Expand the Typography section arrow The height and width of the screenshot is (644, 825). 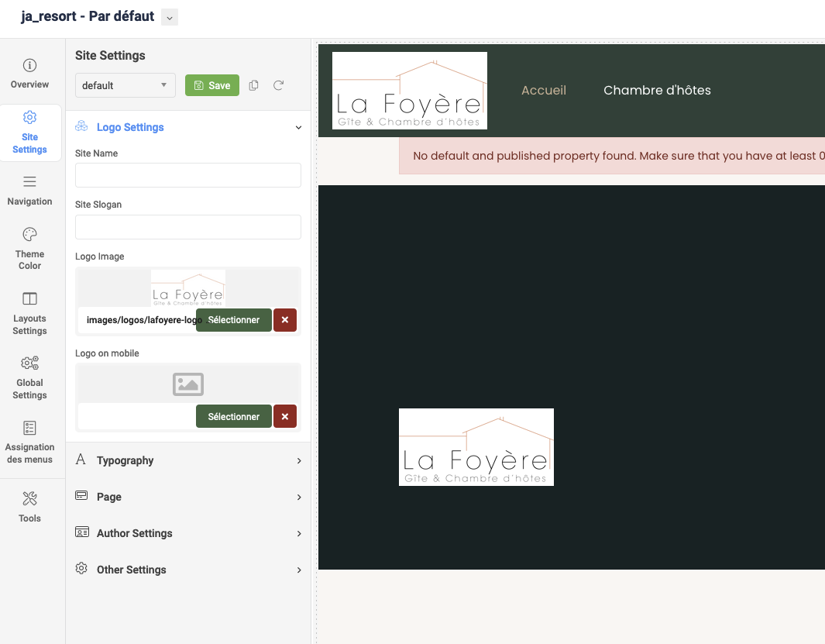(x=299, y=461)
